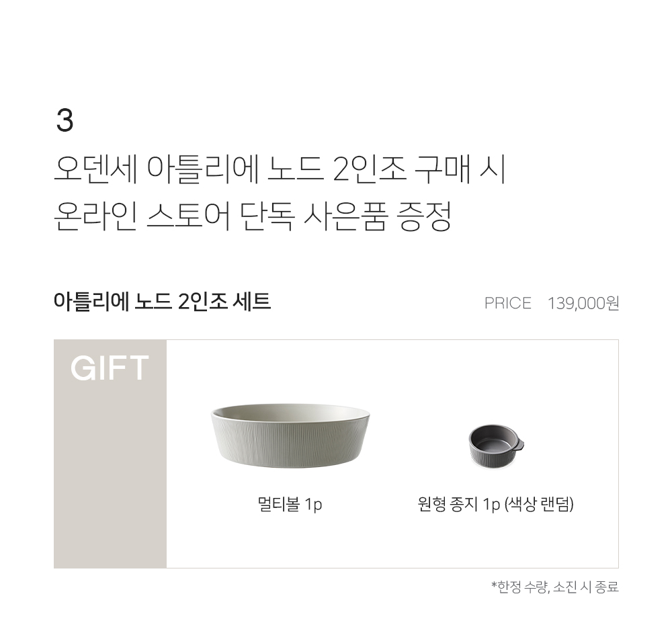Click the 온라인 스토어 text in headline
Viewport: 672px width, 633px height.
(142, 216)
